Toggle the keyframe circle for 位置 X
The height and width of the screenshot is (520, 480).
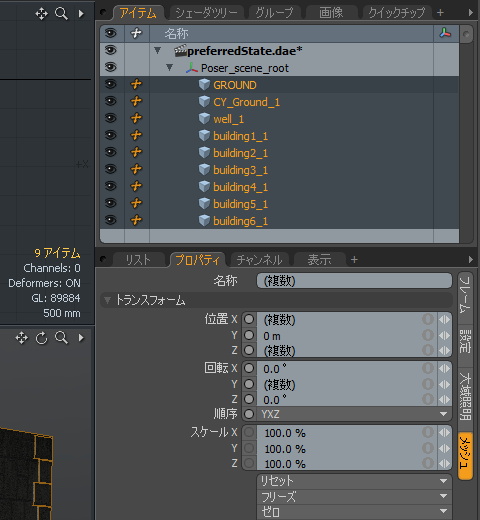click(x=249, y=319)
